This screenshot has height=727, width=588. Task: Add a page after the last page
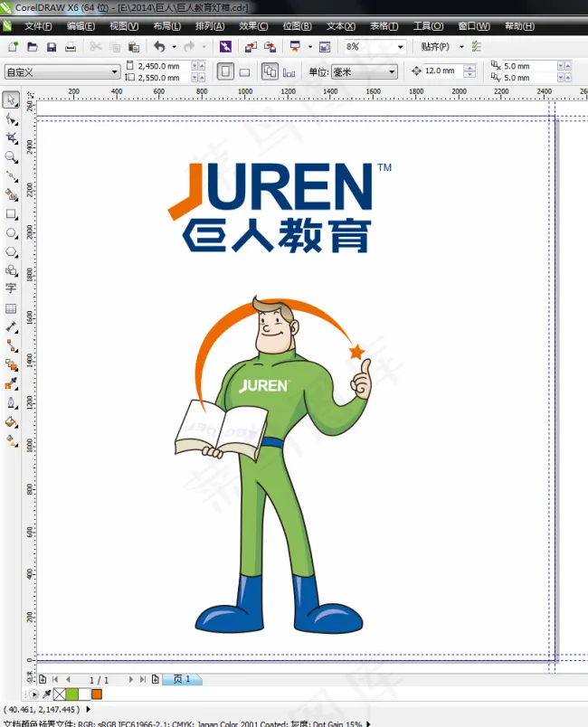(156, 679)
